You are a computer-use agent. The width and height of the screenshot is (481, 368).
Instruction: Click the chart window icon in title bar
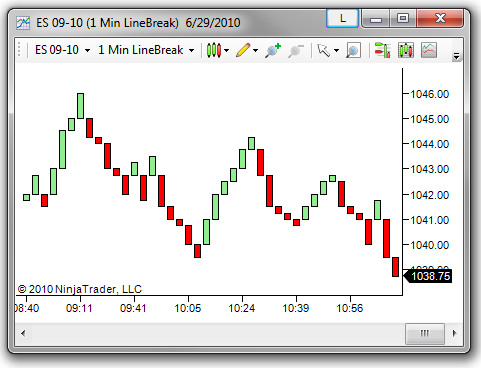(x=23, y=23)
